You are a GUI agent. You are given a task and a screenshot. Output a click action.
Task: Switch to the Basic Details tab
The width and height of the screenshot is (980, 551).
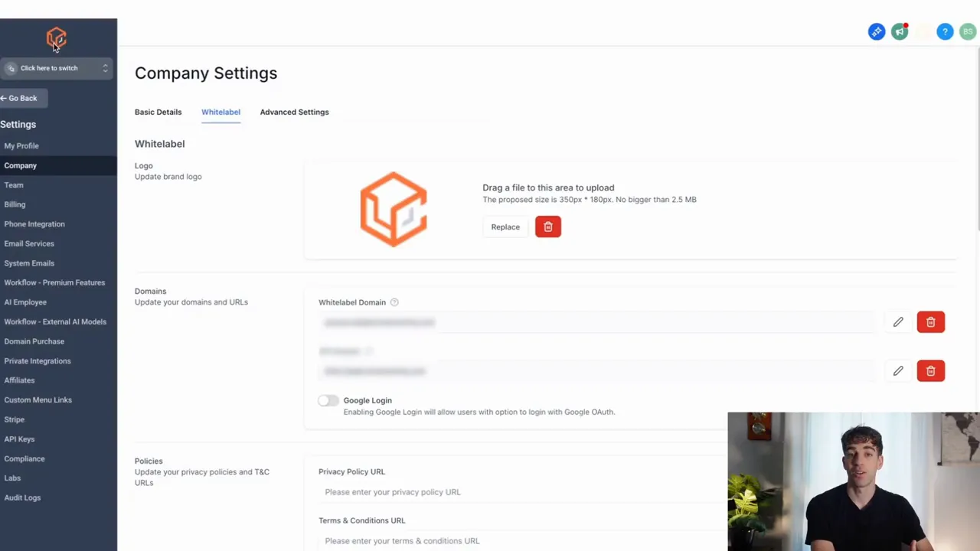coord(158,112)
